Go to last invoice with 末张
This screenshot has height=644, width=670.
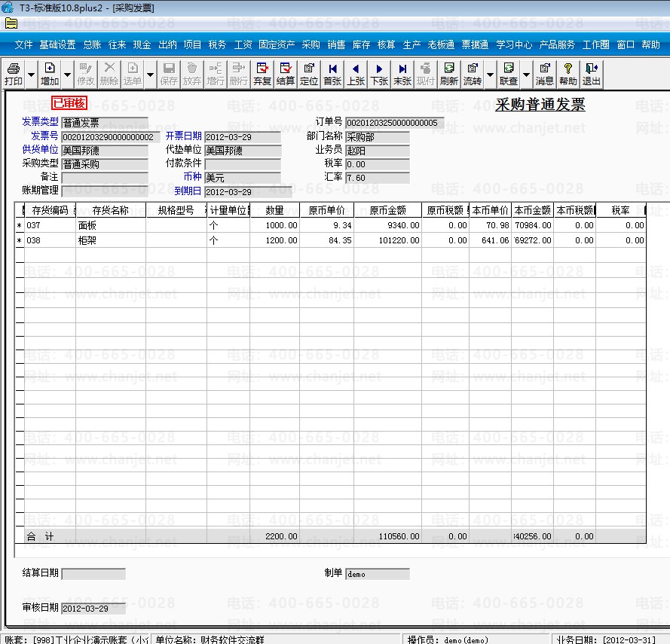[402, 75]
